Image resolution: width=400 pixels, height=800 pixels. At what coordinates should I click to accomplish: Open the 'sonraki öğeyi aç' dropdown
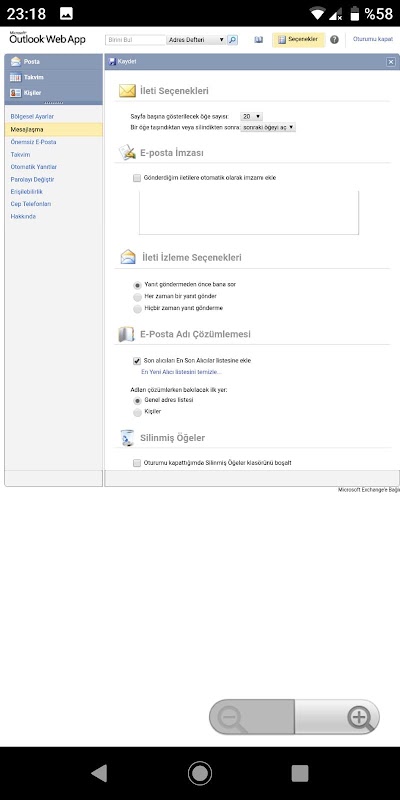[268, 128]
